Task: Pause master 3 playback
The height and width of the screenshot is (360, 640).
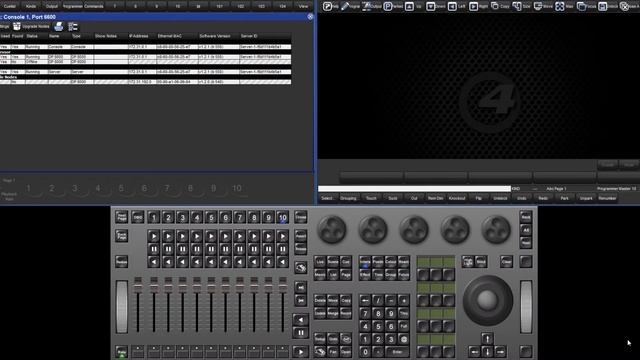Action: tap(182, 249)
